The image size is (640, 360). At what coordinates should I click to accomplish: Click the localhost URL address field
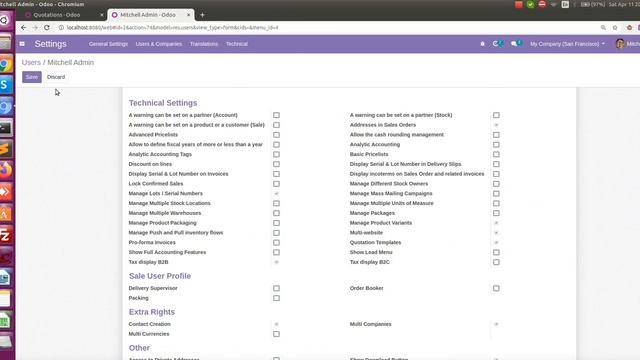coord(173,27)
